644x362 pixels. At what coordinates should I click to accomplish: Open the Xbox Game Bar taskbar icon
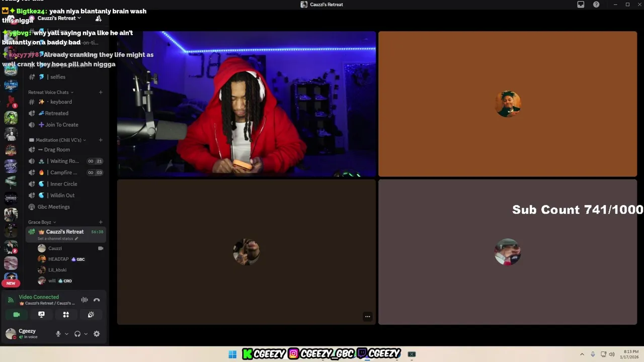(412, 354)
